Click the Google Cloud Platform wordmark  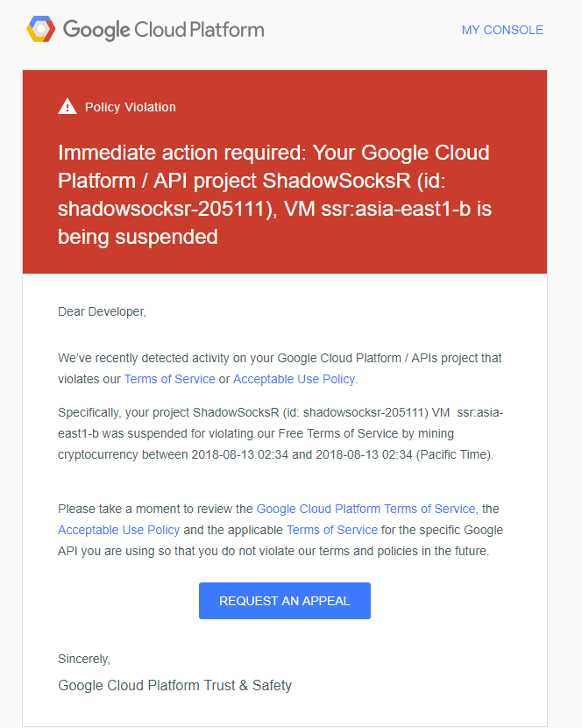coord(163,30)
